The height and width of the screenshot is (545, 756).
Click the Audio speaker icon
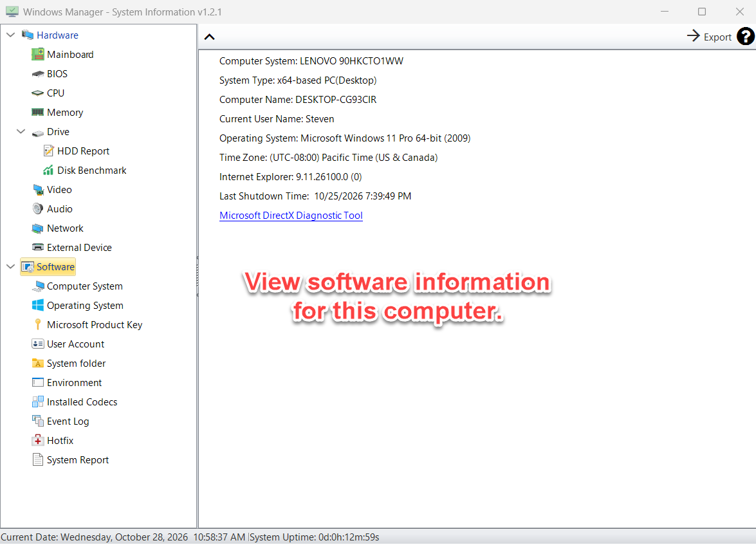click(37, 209)
